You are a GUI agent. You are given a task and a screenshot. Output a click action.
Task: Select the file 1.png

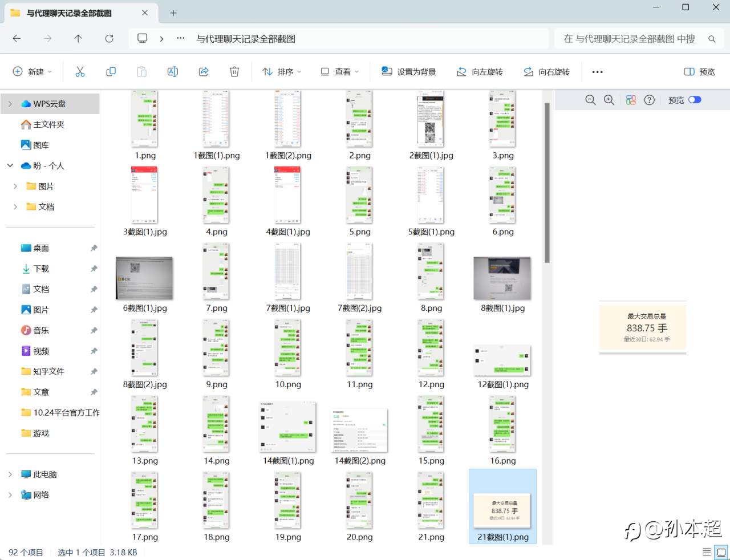[x=145, y=125]
